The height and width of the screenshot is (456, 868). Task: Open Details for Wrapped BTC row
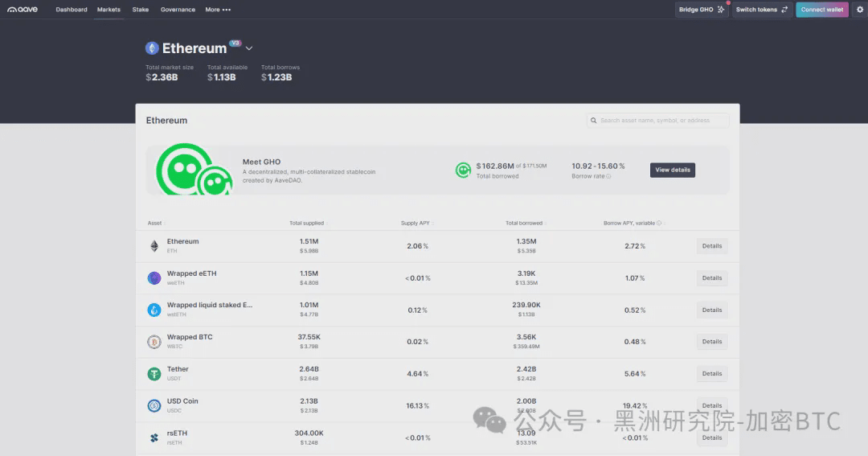(x=712, y=342)
